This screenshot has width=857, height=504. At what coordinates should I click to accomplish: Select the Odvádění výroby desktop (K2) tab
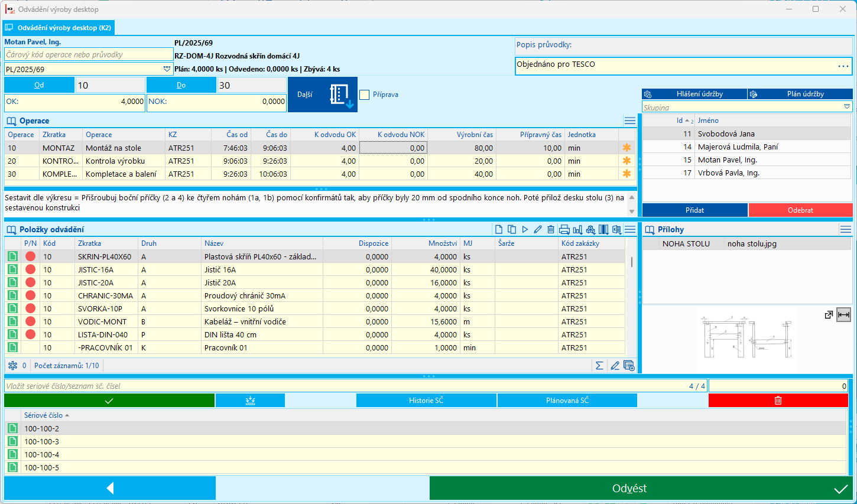[58, 28]
